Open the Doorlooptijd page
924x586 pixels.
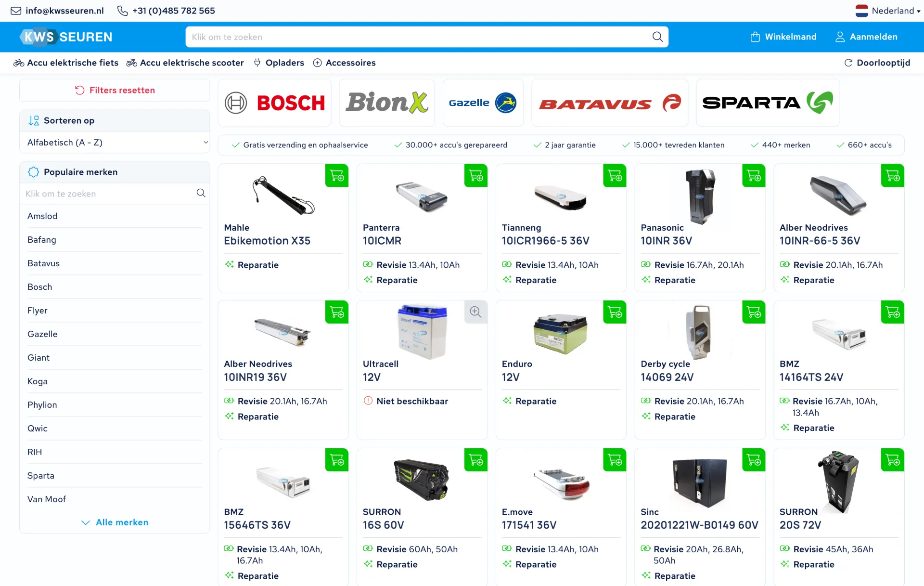877,63
